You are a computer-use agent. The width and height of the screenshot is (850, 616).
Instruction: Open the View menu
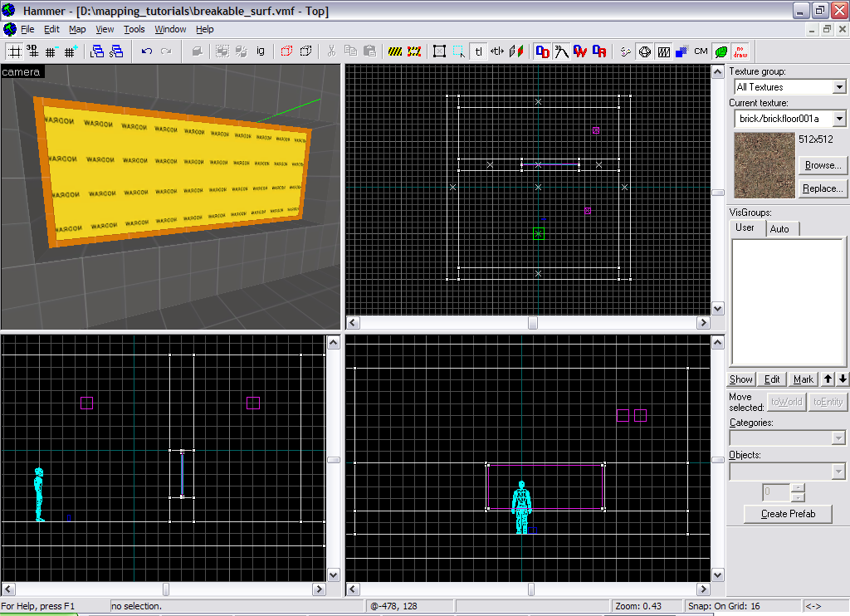click(x=105, y=29)
